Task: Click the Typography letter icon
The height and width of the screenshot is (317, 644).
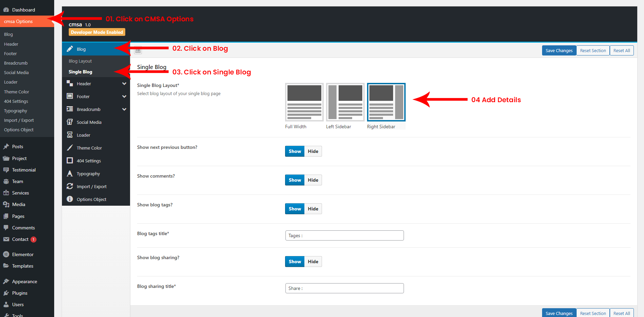Action: pos(70,174)
